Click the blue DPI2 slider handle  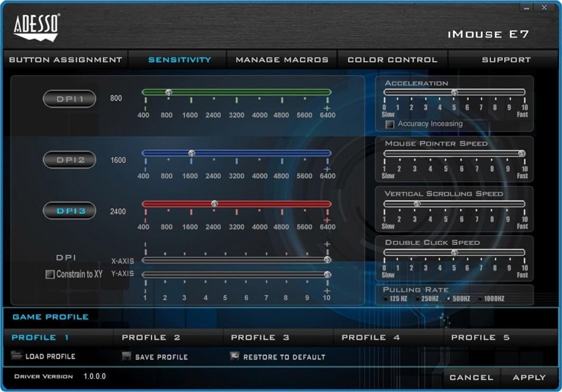pos(191,153)
